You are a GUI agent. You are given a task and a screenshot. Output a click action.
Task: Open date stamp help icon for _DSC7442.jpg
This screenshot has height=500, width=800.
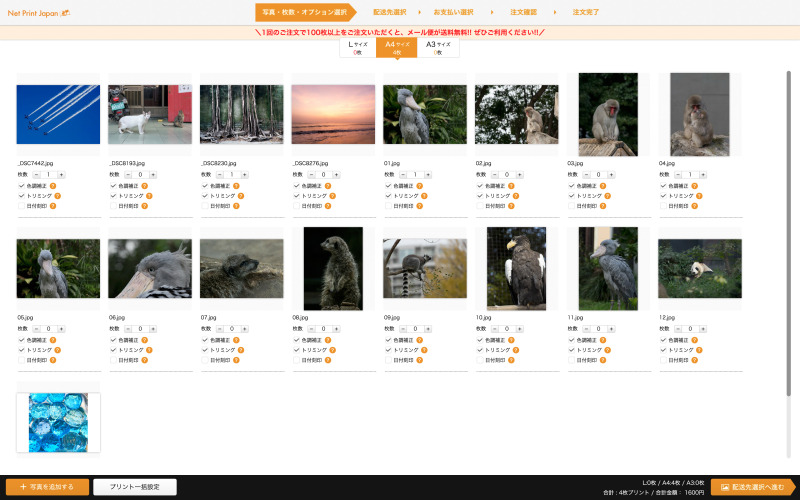pos(53,206)
